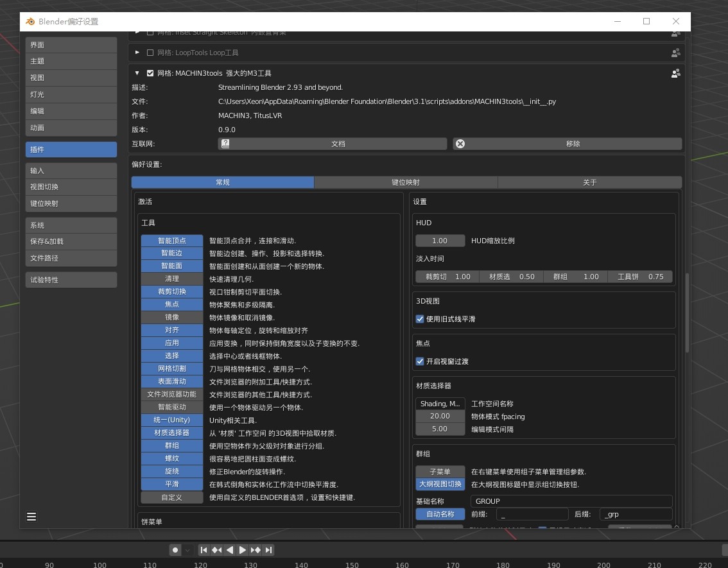Viewport: 728px width, 568px height.
Task: Open 编辑 preferences section
Action: point(71,112)
